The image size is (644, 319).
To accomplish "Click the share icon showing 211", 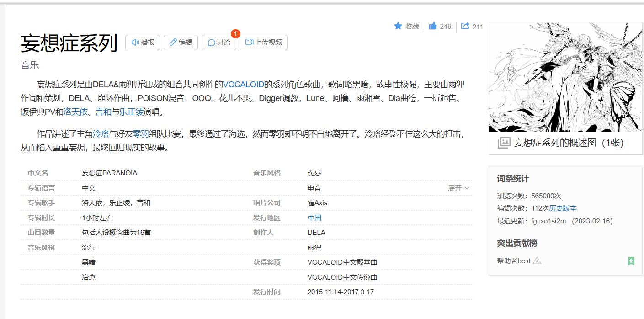I will [465, 26].
